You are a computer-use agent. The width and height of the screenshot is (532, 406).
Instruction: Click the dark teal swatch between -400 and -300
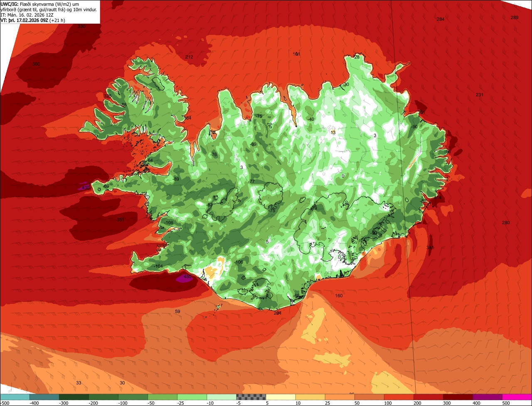pos(44,397)
